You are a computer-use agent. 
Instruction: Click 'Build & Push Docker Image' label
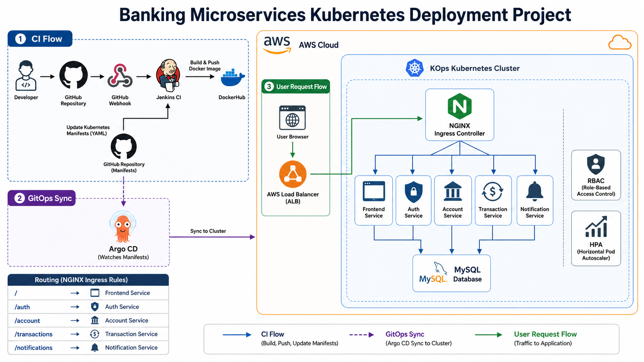pyautogui.click(x=205, y=65)
